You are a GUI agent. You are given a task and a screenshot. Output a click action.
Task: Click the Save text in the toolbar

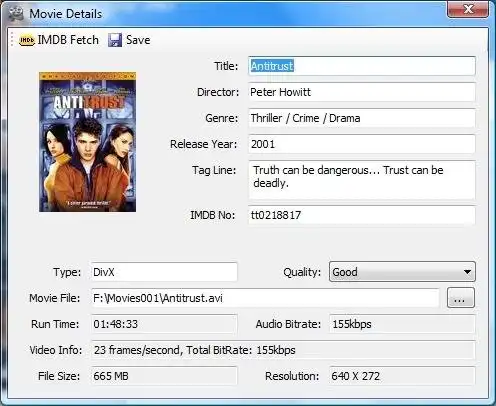[x=138, y=40]
